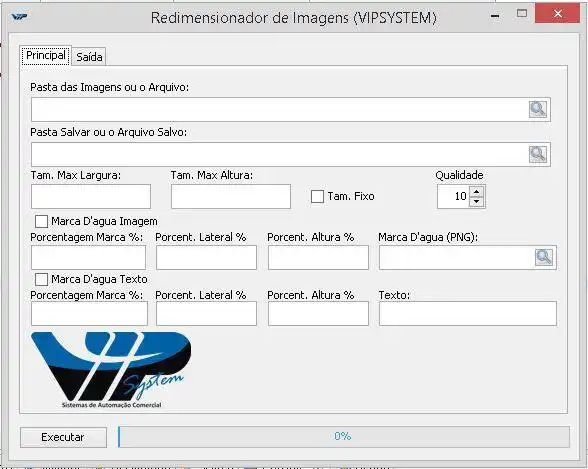The width and height of the screenshot is (588, 469).
Task: Focus image watermark Porcent. Altura % field
Action: tap(318, 257)
